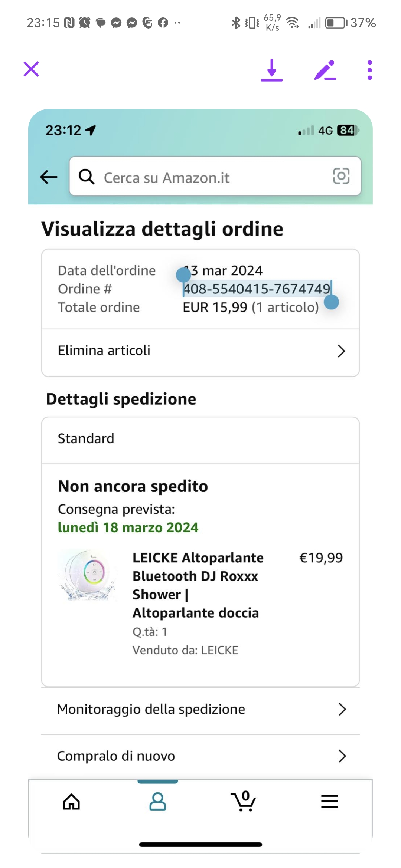Switch to the account profile tab

(158, 802)
